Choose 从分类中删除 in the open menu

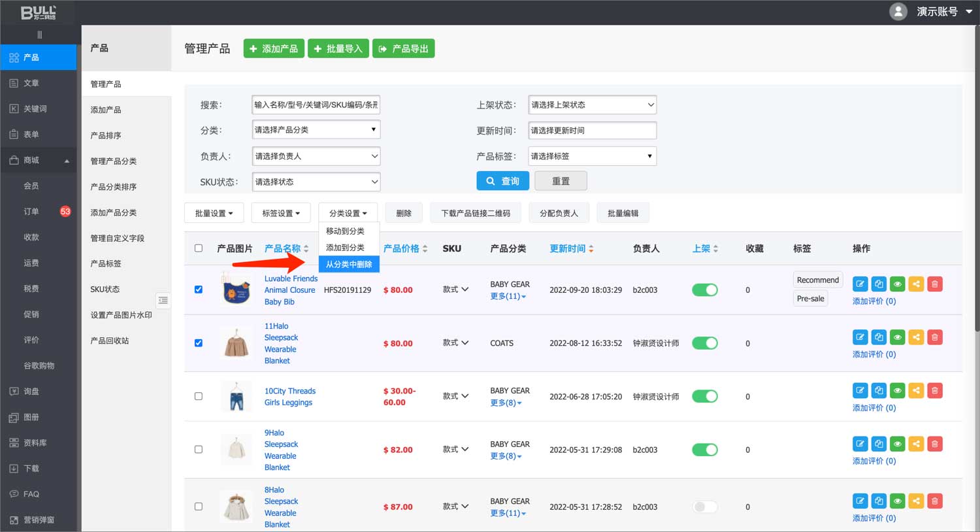click(349, 264)
